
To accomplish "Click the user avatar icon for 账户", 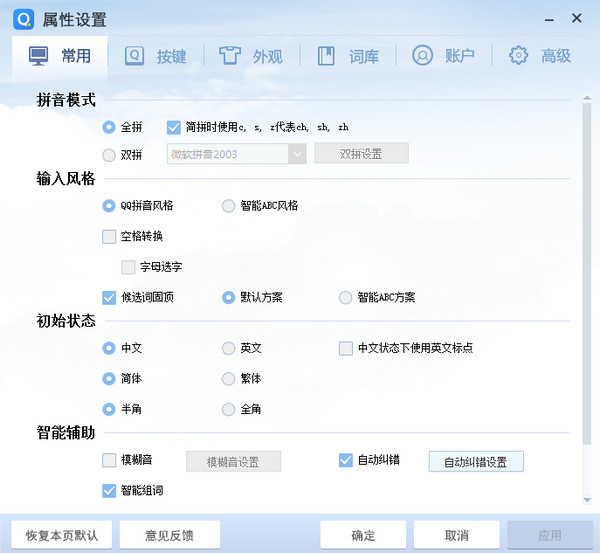I will 422,56.
